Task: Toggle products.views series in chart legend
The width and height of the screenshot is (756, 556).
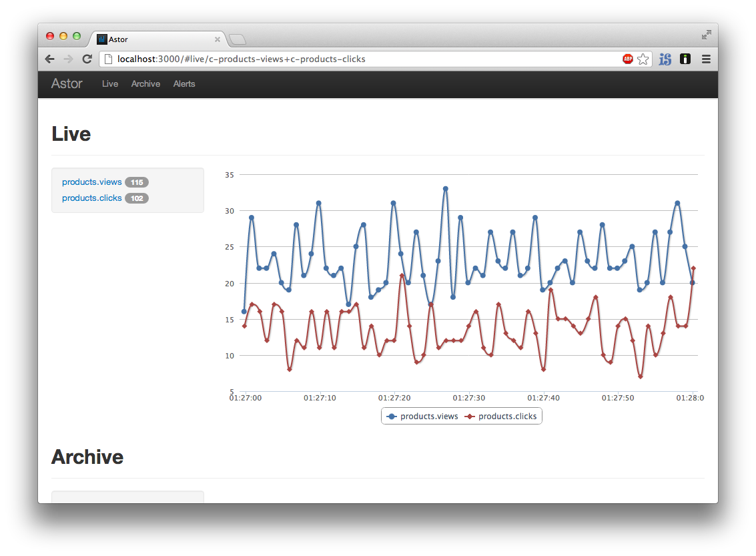Action: point(422,416)
